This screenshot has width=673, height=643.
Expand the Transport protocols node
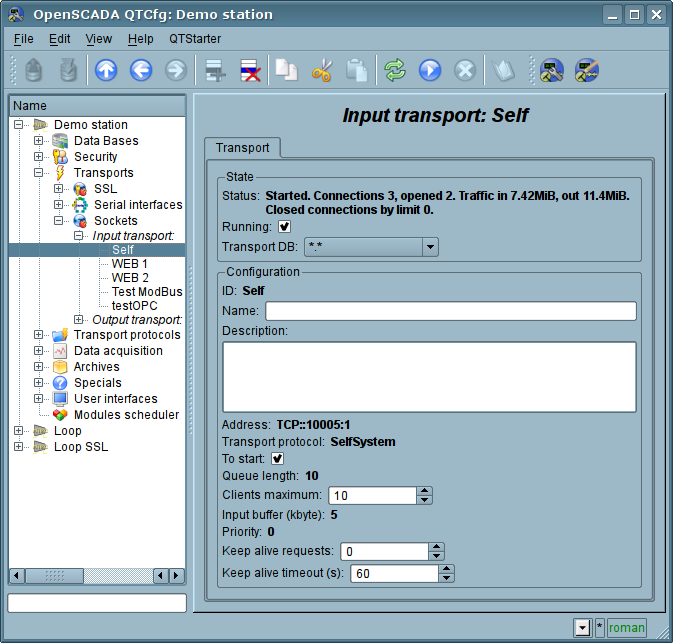(39, 334)
